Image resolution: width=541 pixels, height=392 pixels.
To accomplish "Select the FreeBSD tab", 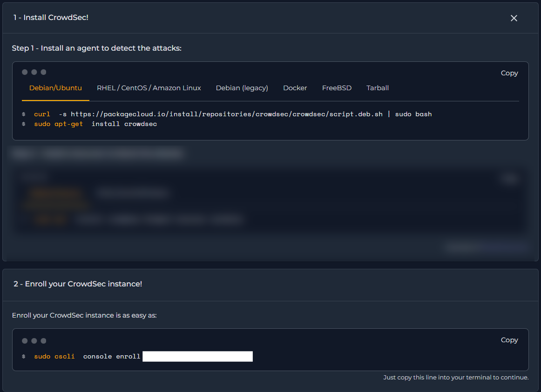I will tap(337, 88).
